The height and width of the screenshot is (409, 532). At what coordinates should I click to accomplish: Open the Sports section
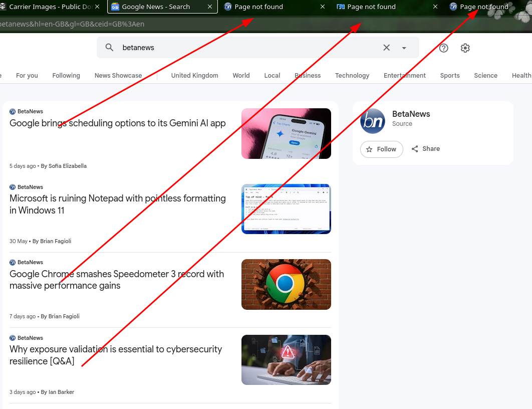tap(450, 75)
